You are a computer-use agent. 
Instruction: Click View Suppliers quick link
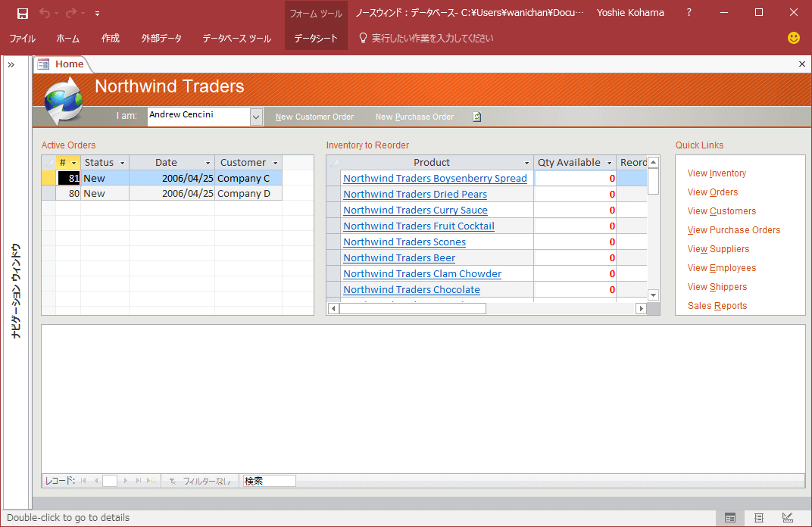click(718, 249)
